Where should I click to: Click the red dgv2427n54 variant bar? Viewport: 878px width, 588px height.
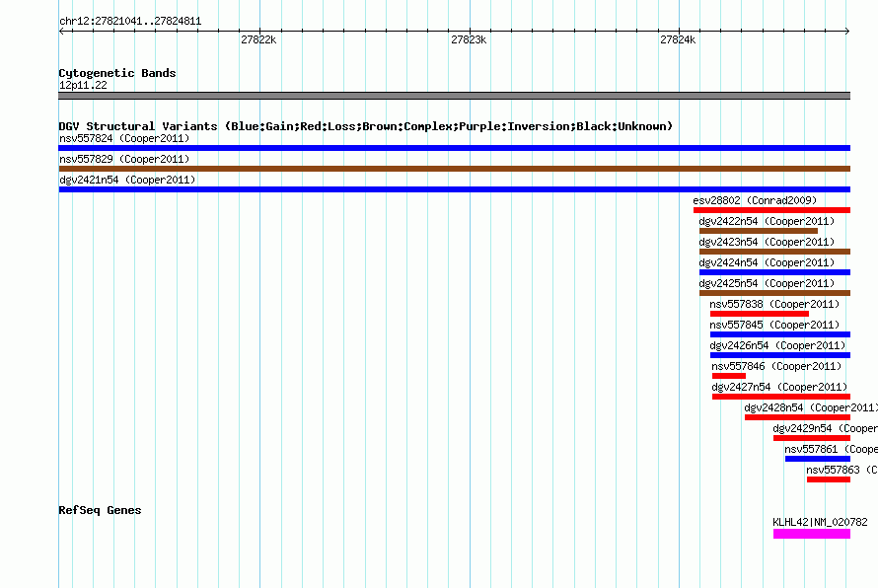point(781,397)
